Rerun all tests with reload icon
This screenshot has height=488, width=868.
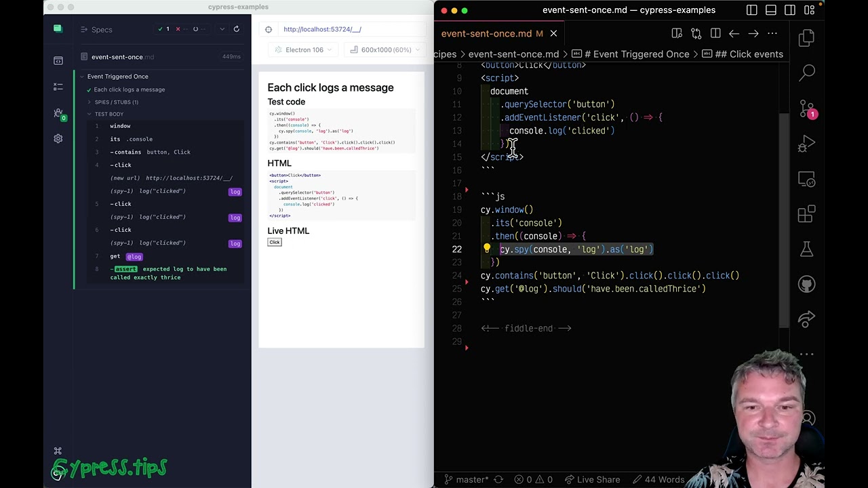236,29
